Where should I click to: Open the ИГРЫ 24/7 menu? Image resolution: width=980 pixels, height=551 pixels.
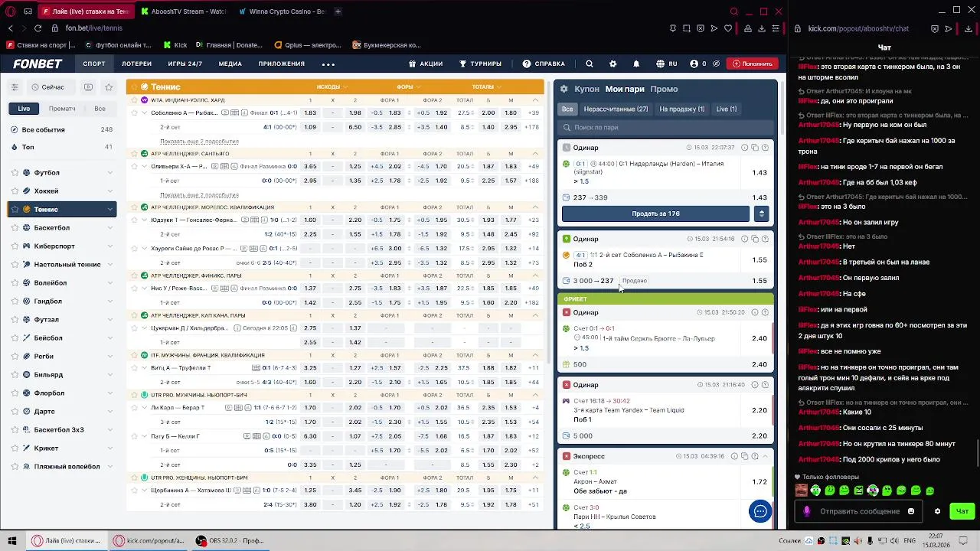[x=185, y=64]
